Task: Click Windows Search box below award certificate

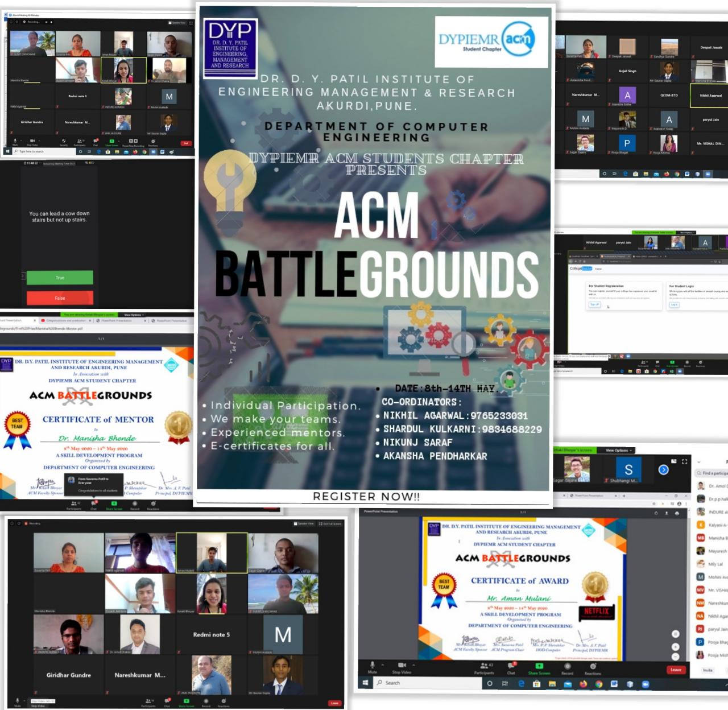Action: [428, 683]
